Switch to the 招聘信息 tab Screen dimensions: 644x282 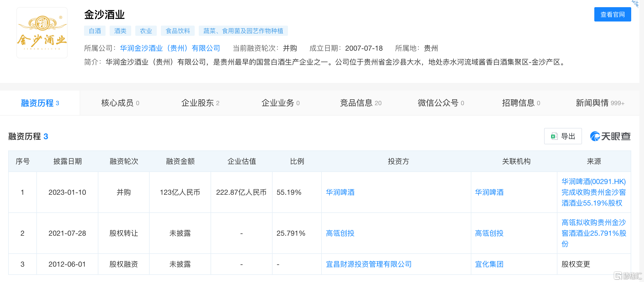point(521,103)
